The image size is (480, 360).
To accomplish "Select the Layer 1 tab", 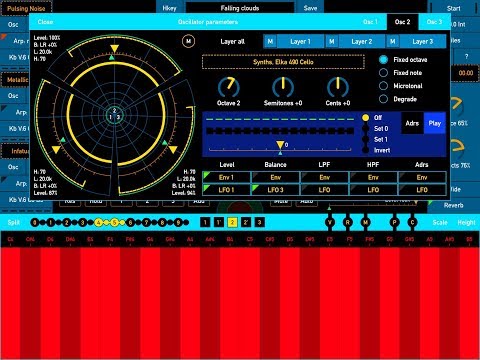I will pyautogui.click(x=300, y=42).
